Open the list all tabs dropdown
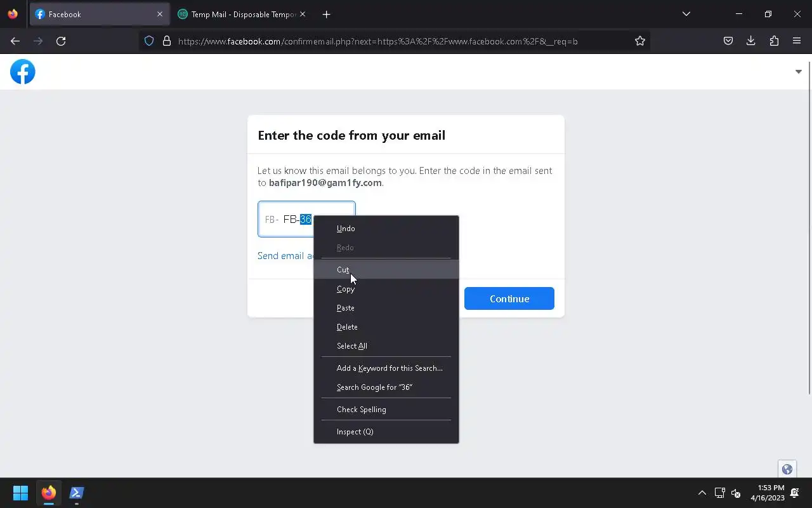 point(686,14)
